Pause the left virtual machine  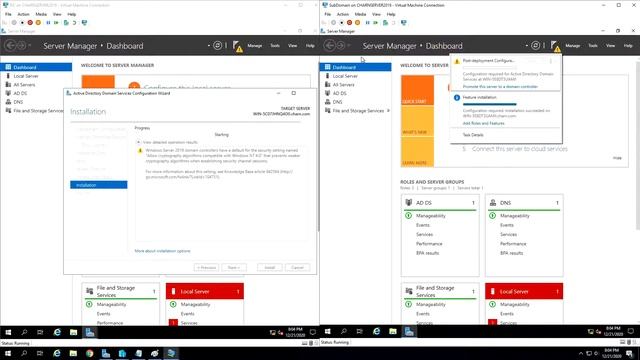coord(48,23)
